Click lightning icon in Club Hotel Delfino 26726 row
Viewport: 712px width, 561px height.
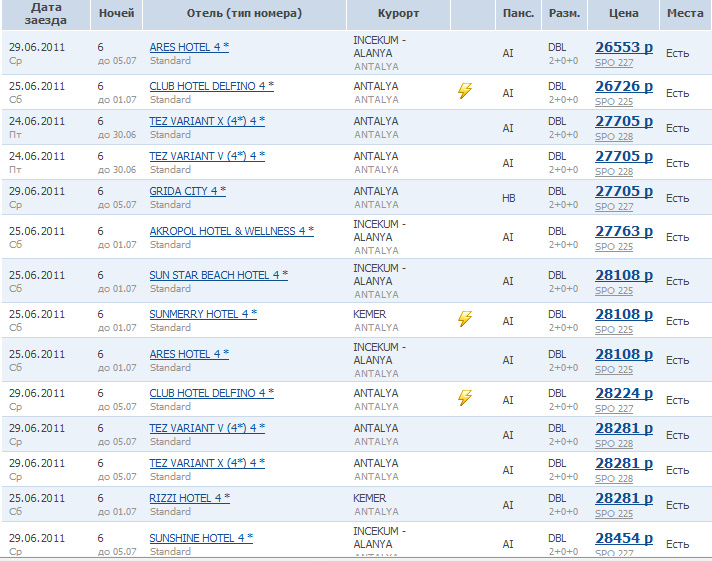(465, 90)
